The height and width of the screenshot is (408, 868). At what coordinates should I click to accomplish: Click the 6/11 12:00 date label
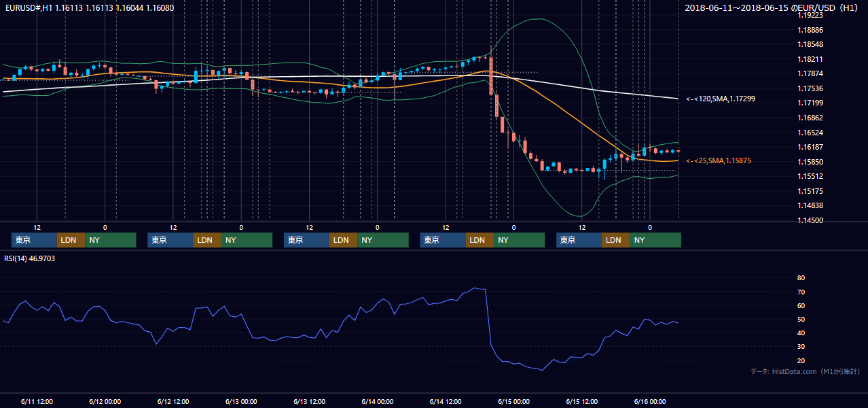point(37,402)
